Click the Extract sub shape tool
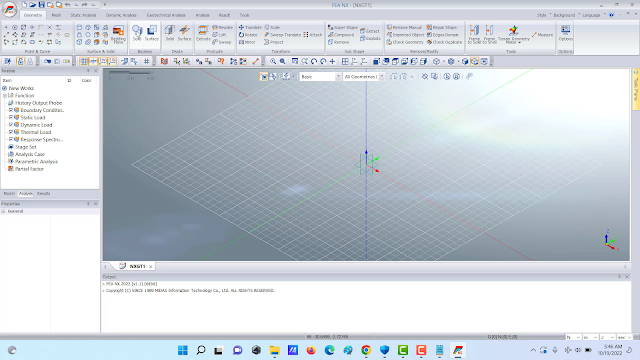The width and height of the screenshot is (640, 360). click(370, 31)
